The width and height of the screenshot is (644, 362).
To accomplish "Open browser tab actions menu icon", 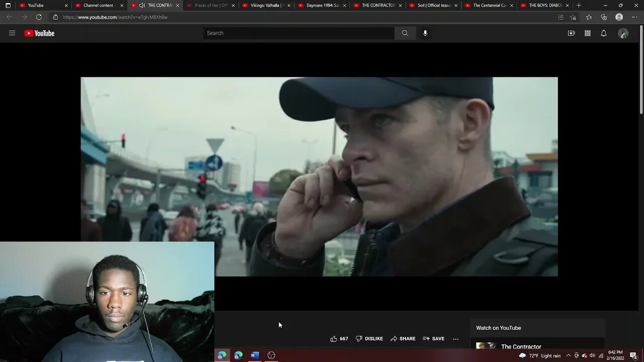I will tap(8, 5).
